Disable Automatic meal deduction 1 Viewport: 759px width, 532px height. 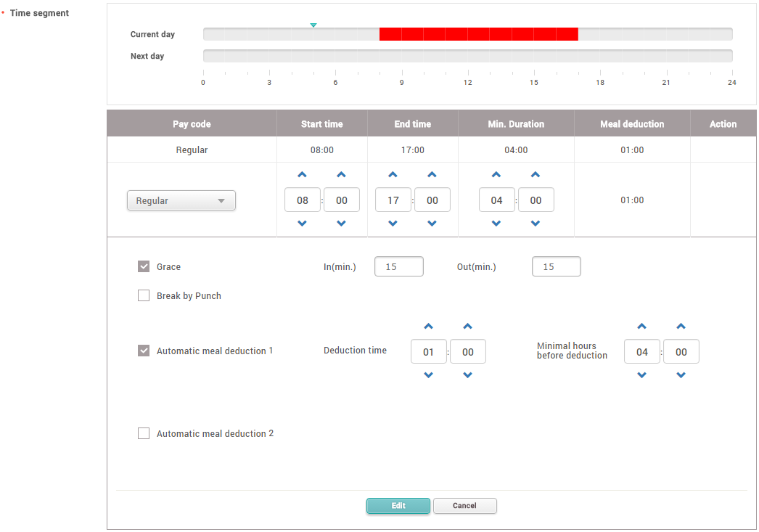click(x=144, y=351)
